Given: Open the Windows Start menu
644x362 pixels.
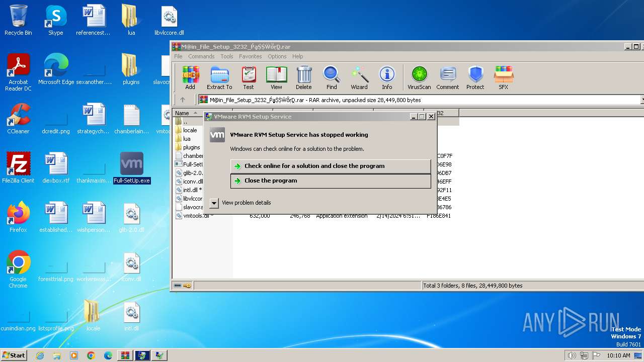Looking at the screenshot, I should (x=14, y=355).
